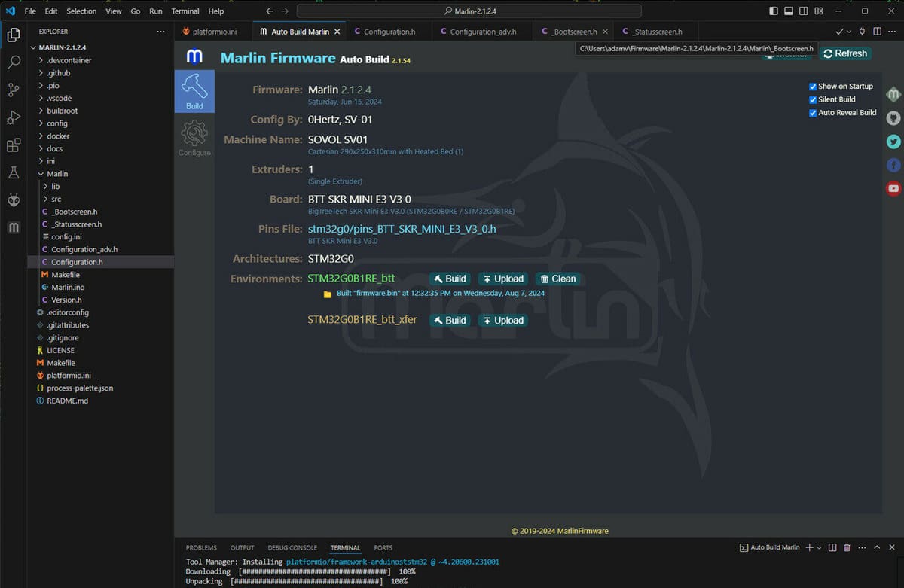
Task: Expand the src folder
Action: (56, 199)
